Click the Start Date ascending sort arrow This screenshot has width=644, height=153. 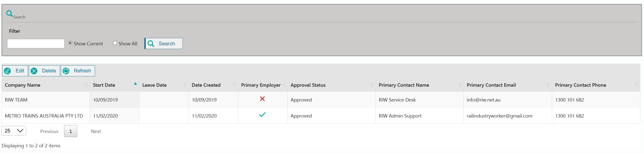[x=135, y=84]
